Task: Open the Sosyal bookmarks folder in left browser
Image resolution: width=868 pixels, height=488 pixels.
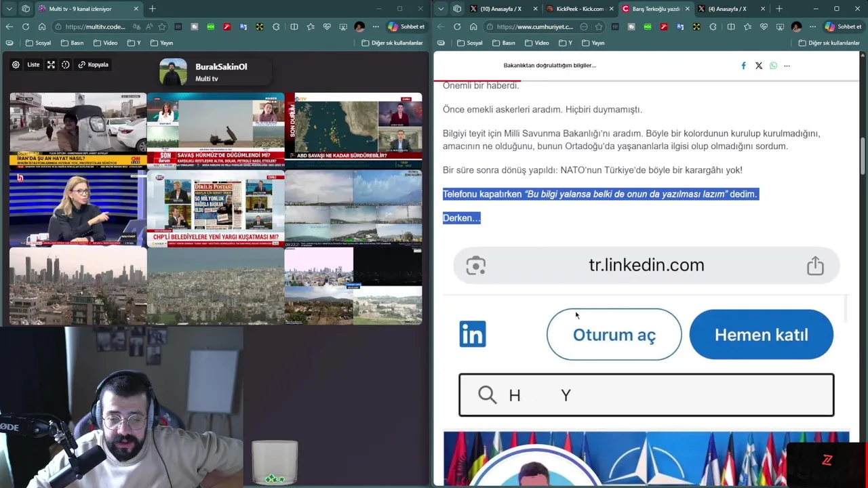Action: 38,43
